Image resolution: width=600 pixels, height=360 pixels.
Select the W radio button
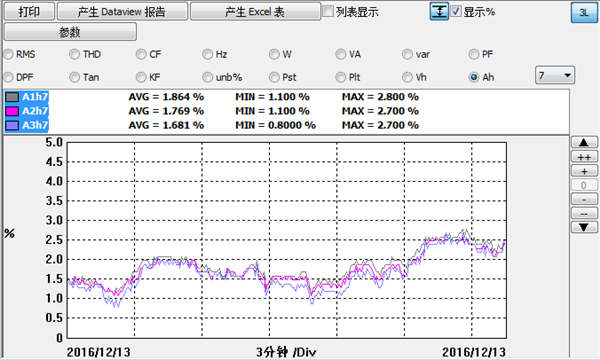[x=274, y=54]
